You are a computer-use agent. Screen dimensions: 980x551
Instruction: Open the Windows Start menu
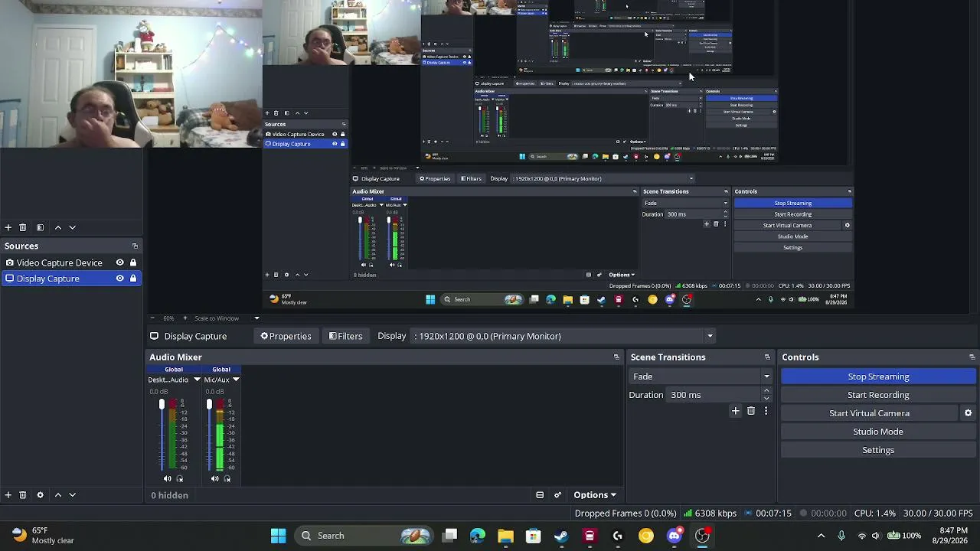click(278, 536)
